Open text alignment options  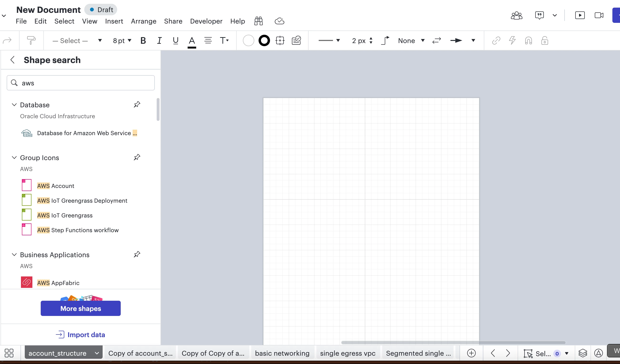point(208,40)
